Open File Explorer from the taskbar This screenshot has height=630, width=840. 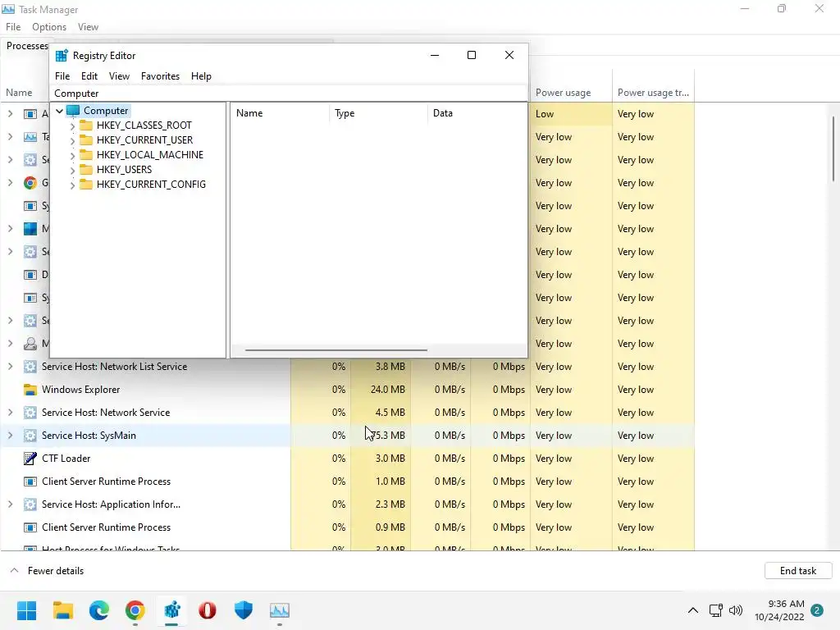click(x=62, y=610)
